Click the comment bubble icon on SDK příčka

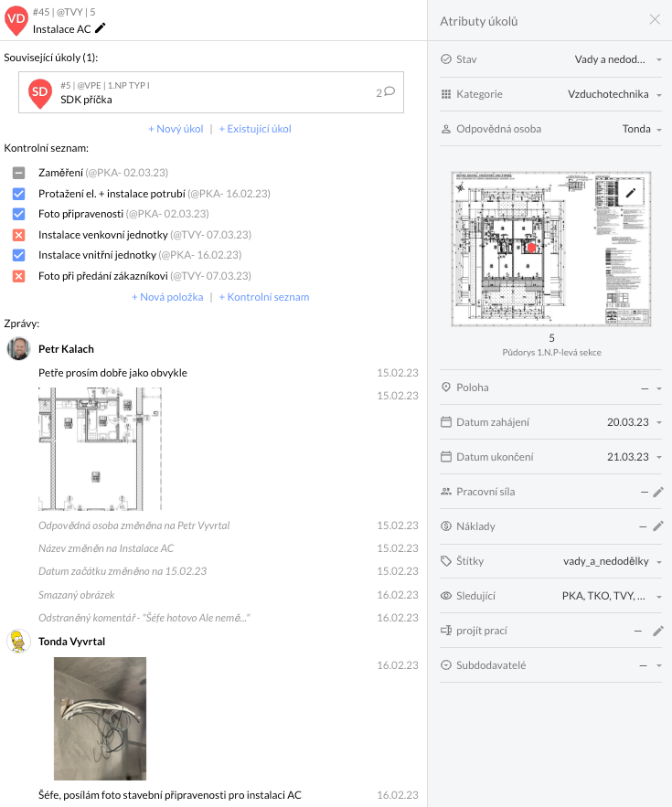pos(389,91)
